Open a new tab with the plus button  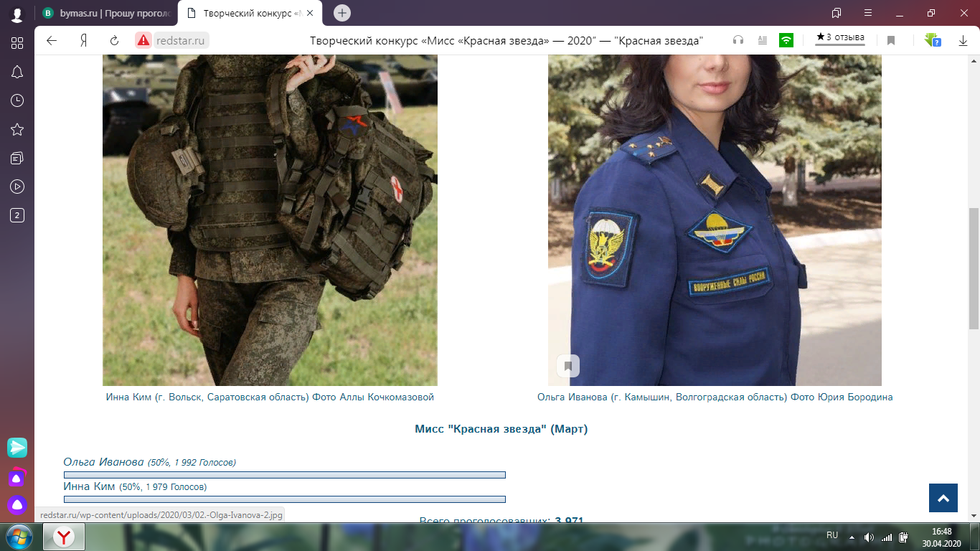click(342, 13)
